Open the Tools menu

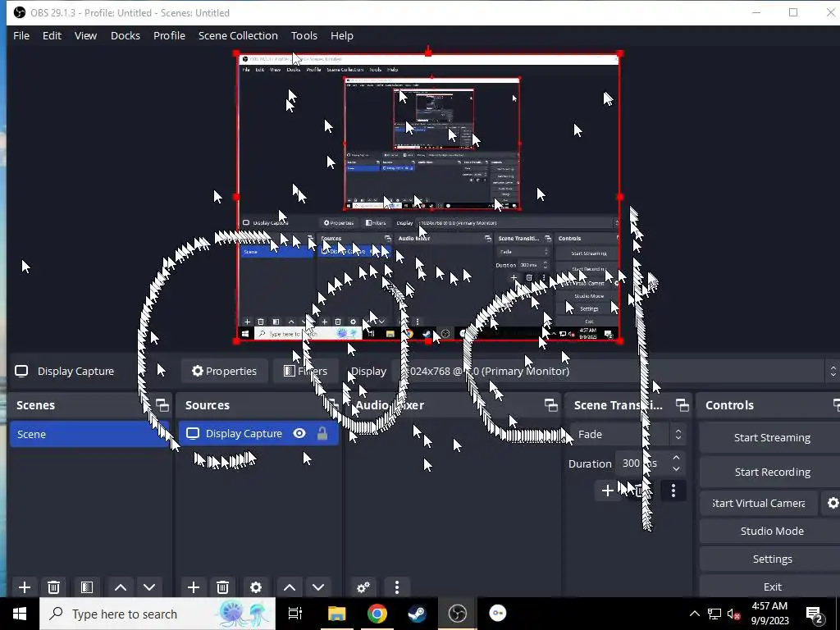coord(304,35)
